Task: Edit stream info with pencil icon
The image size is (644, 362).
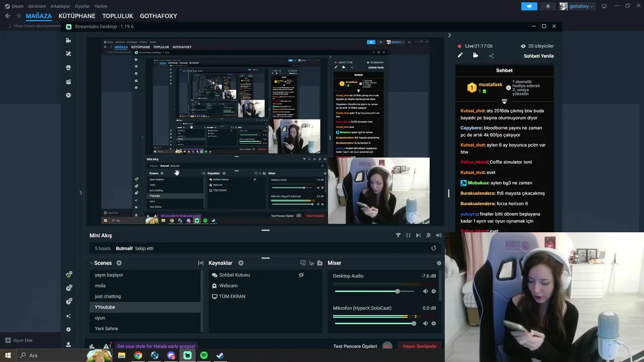Action: coord(460,55)
